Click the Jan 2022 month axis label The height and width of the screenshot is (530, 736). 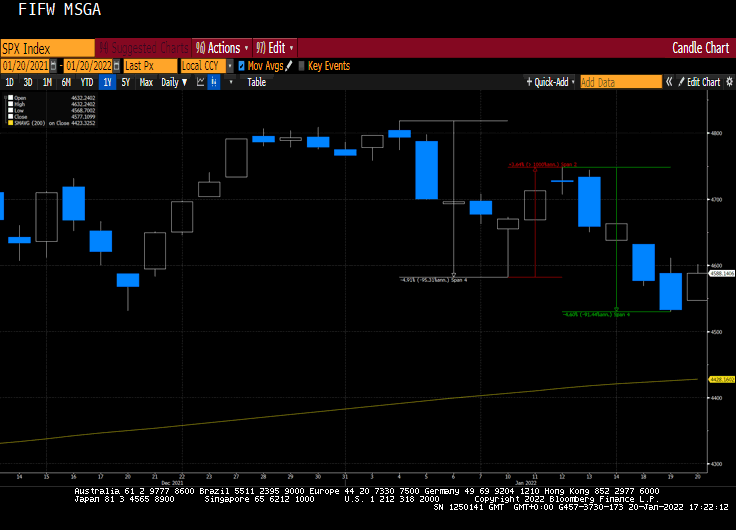(x=525, y=483)
